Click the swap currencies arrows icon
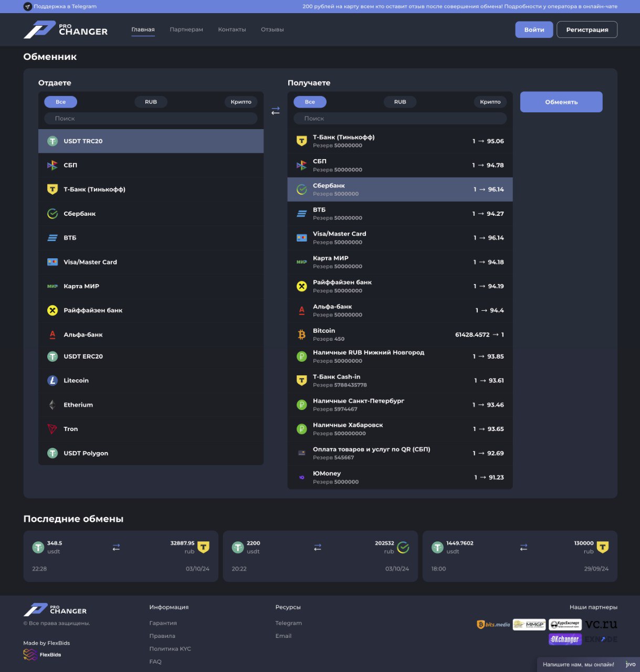This screenshot has width=640, height=672. [x=275, y=111]
